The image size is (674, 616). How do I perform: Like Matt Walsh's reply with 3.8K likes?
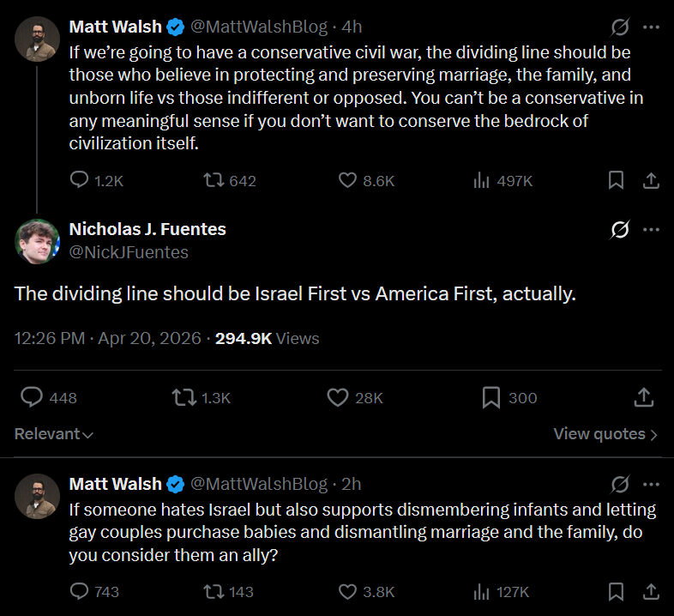347,591
